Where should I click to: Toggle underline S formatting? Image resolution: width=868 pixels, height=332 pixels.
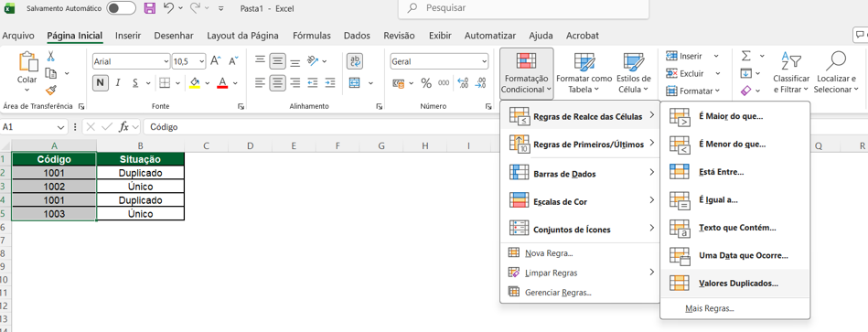(135, 83)
